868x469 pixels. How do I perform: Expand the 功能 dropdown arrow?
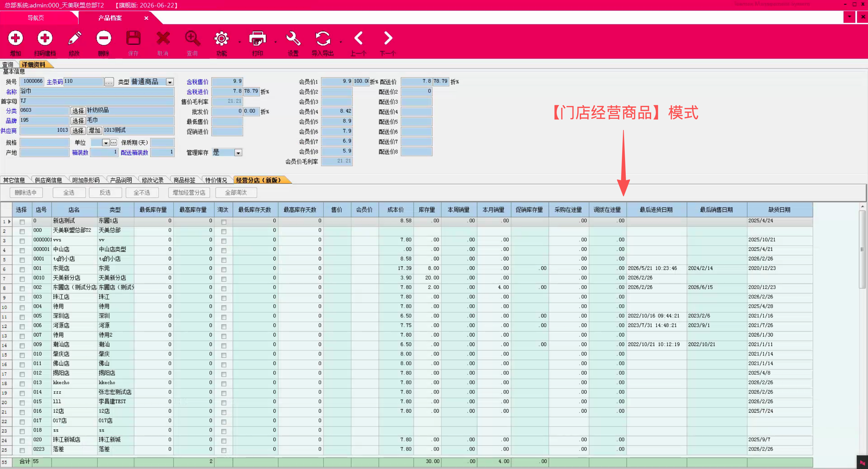click(239, 42)
